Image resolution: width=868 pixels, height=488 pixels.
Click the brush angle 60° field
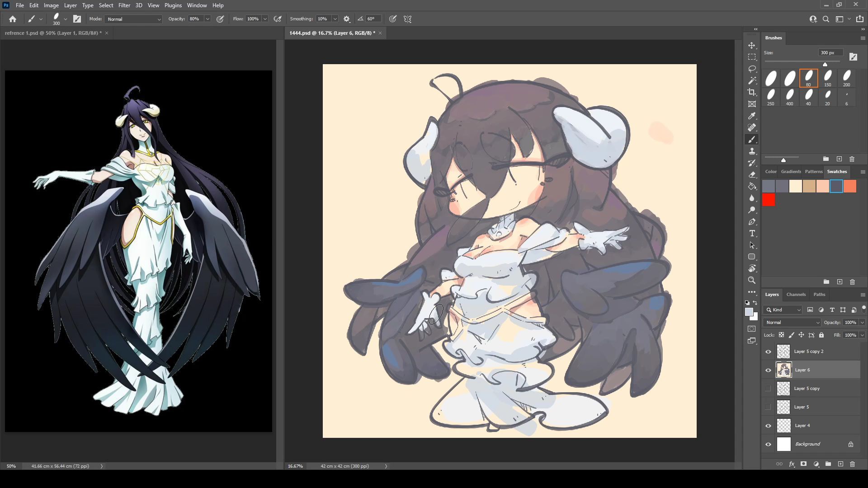[x=373, y=19]
